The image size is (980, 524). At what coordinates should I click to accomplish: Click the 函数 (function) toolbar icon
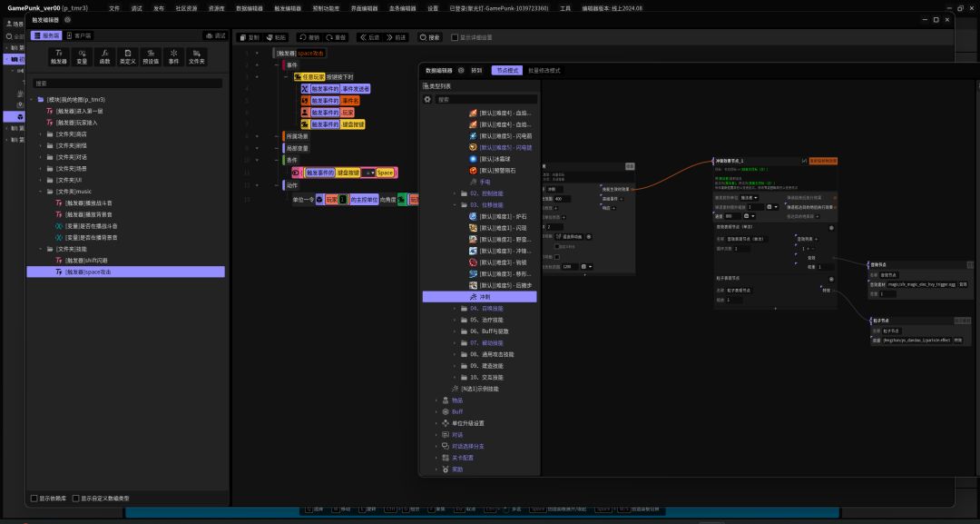[104, 56]
